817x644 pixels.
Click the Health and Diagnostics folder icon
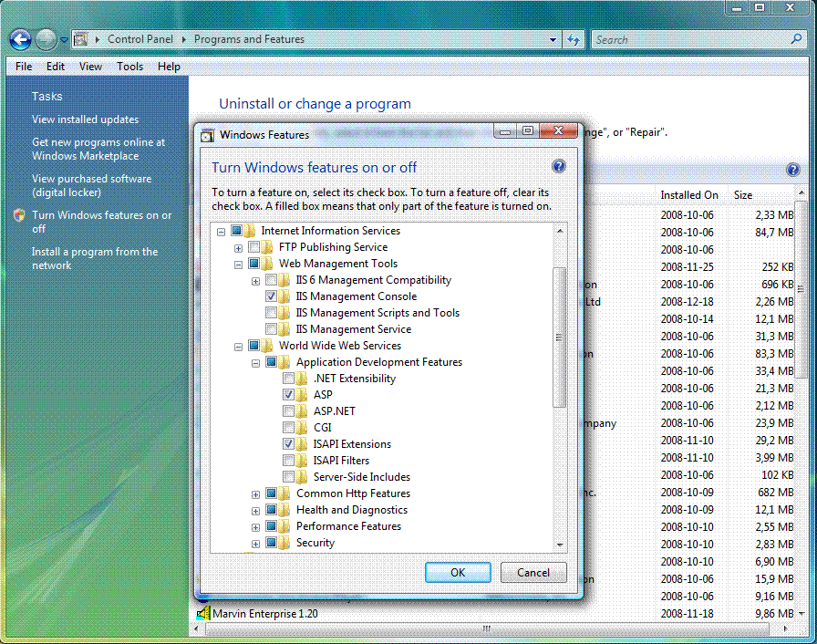click(284, 510)
